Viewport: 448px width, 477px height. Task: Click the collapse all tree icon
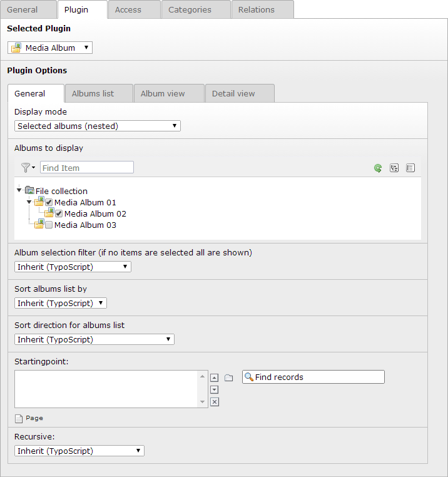pyautogui.click(x=410, y=168)
